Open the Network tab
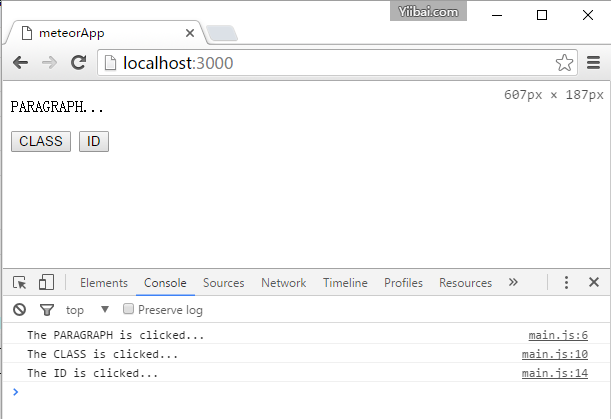Image resolution: width=611 pixels, height=419 pixels. click(283, 283)
